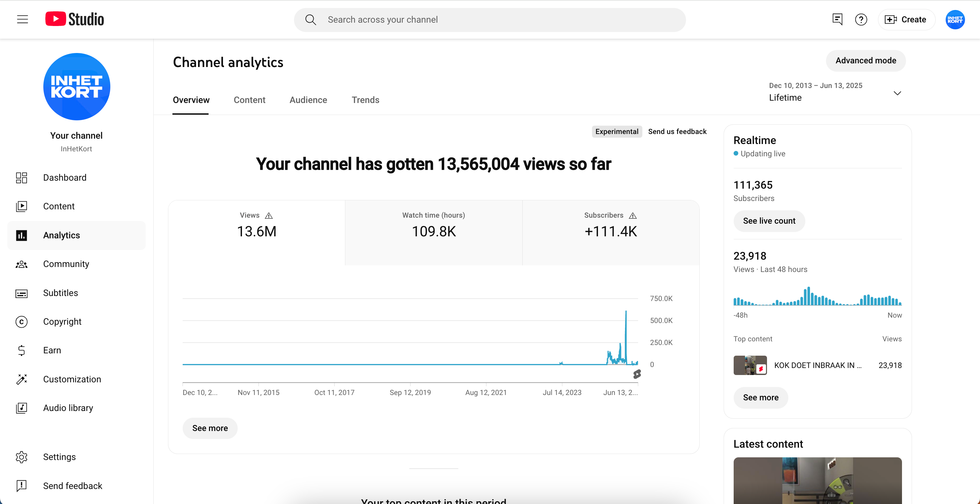
Task: Click the Shorts marker on the chart
Action: pyautogui.click(x=637, y=374)
